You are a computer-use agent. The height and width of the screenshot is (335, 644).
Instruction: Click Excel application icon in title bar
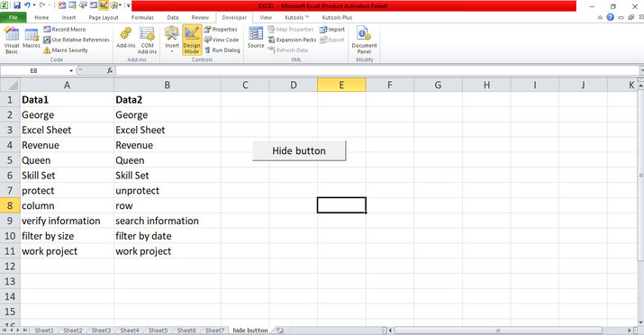pos(5,5)
